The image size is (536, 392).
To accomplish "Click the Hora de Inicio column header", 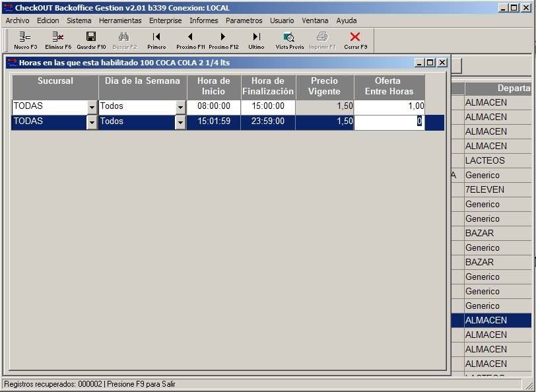I will 214,87.
